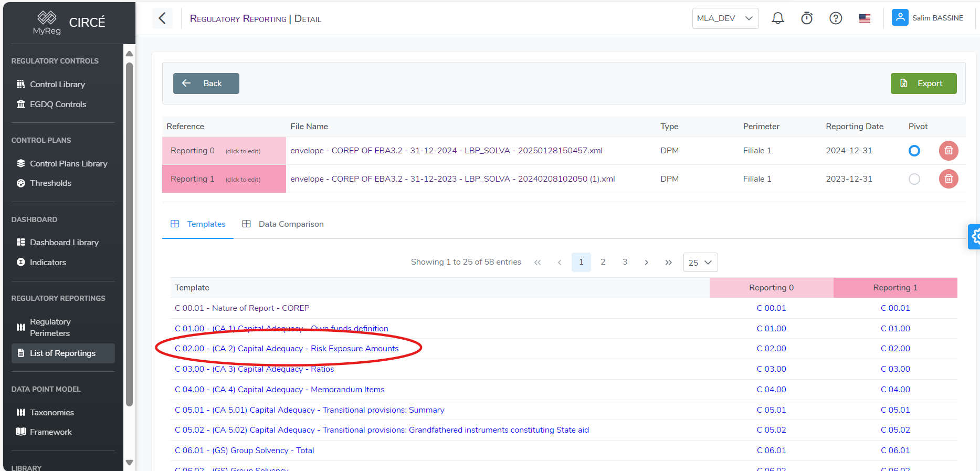Screen dimensions: 980x471
Task: Open C 05.02 under Reporting 0 column
Action: pyautogui.click(x=771, y=430)
